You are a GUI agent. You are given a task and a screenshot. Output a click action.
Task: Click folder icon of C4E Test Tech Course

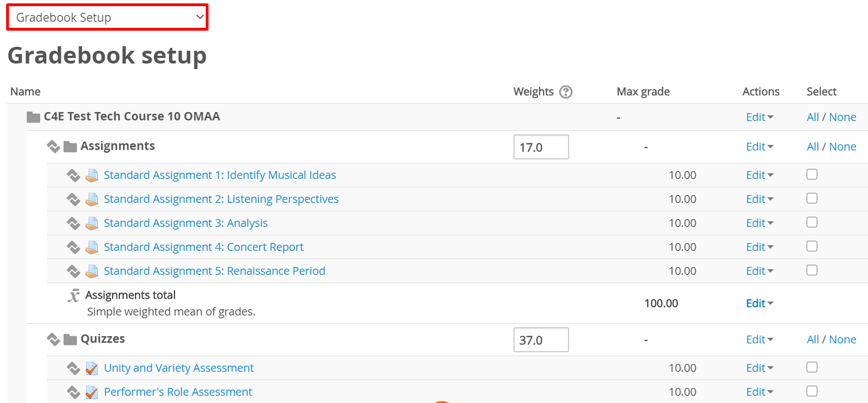(x=34, y=117)
